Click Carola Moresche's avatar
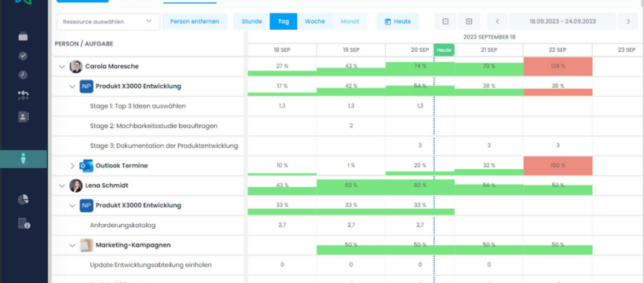The image size is (644, 283). coord(76,66)
